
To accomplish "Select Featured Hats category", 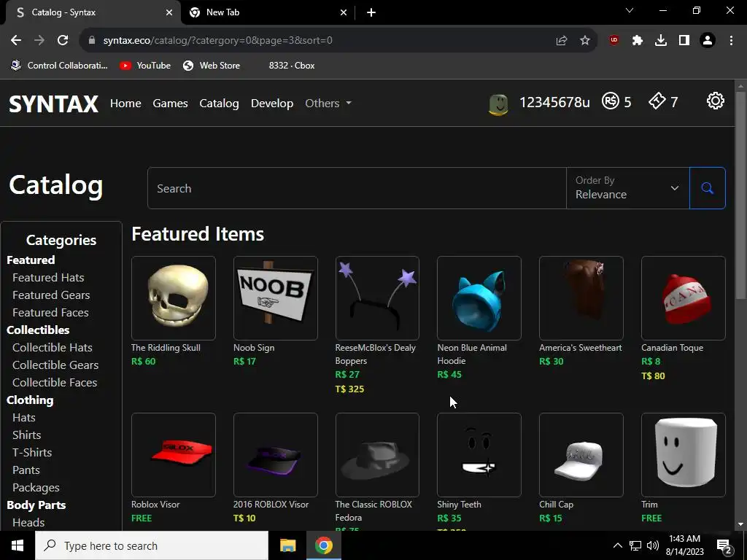I will 48,278.
